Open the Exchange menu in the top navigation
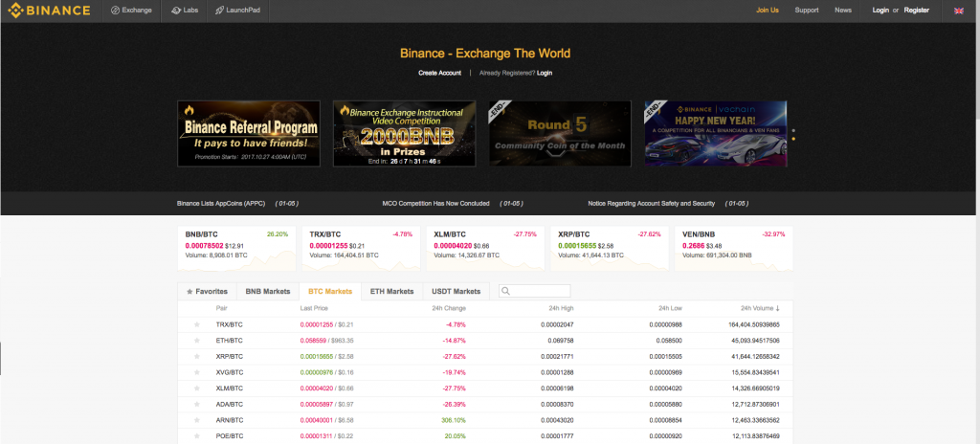 (x=131, y=11)
